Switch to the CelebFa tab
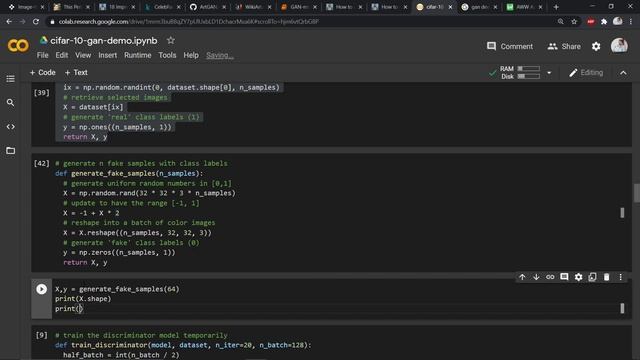The width and height of the screenshot is (640, 360). [163, 7]
